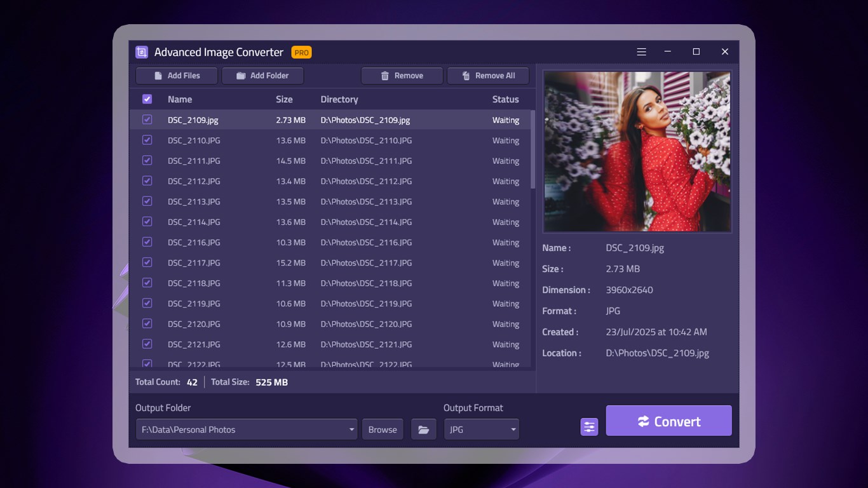The image size is (868, 488).
Task: Toggle the select-all checkbox in header
Action: (147, 99)
